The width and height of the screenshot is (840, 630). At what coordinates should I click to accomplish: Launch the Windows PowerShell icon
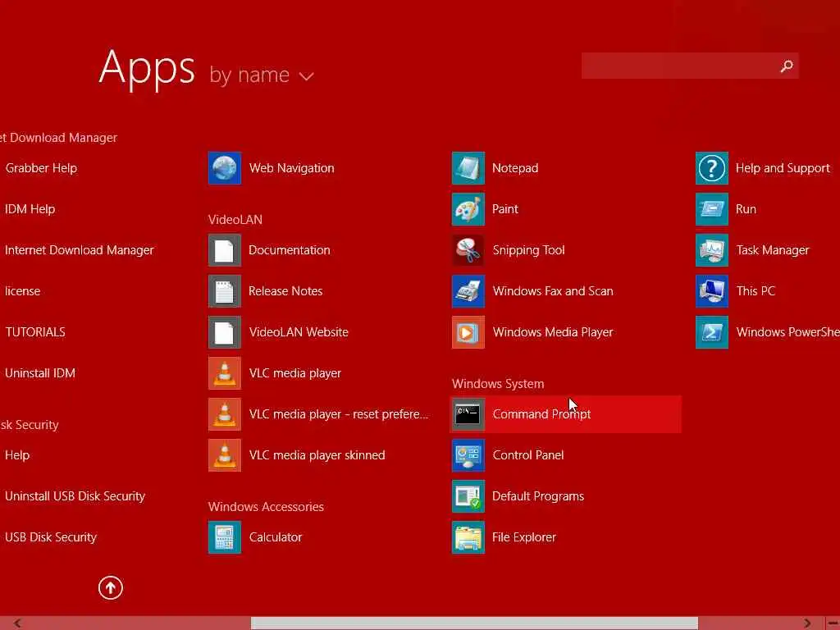712,332
